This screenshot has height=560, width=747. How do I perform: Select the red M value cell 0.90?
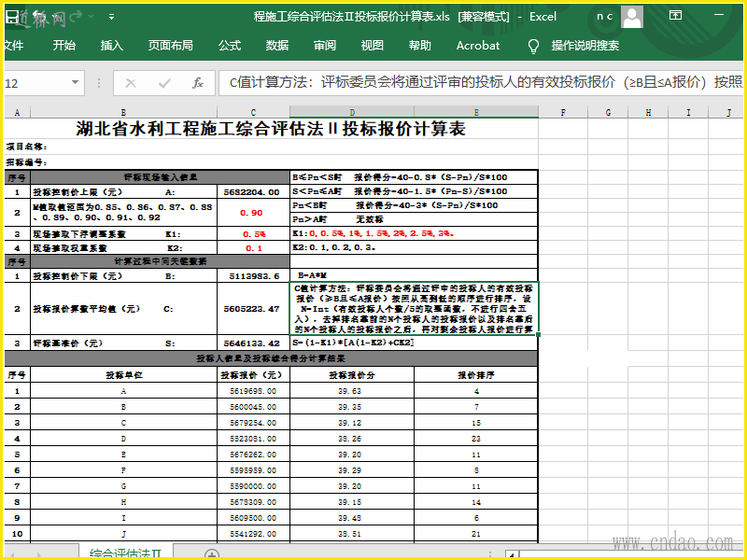pyautogui.click(x=253, y=213)
